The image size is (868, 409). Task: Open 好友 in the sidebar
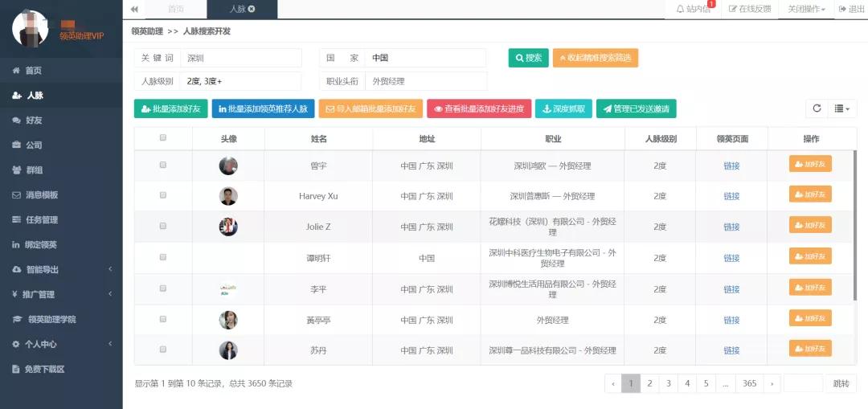point(61,120)
